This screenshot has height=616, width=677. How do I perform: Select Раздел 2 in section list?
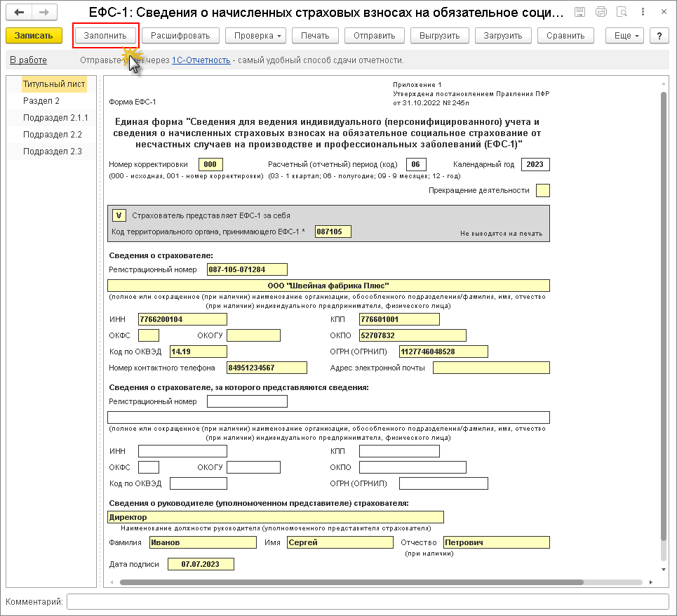tap(41, 101)
